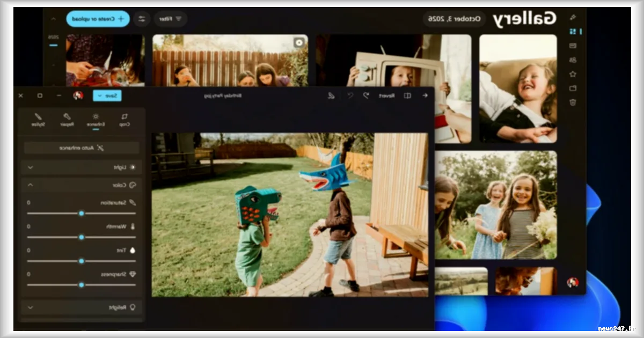Expand the Relight section
Image resolution: width=644 pixels, height=338 pixels.
(x=82, y=307)
